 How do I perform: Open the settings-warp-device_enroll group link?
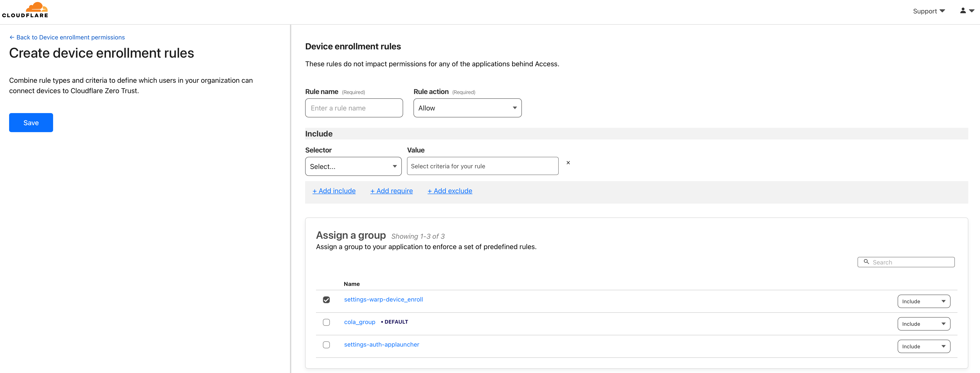[x=383, y=299]
